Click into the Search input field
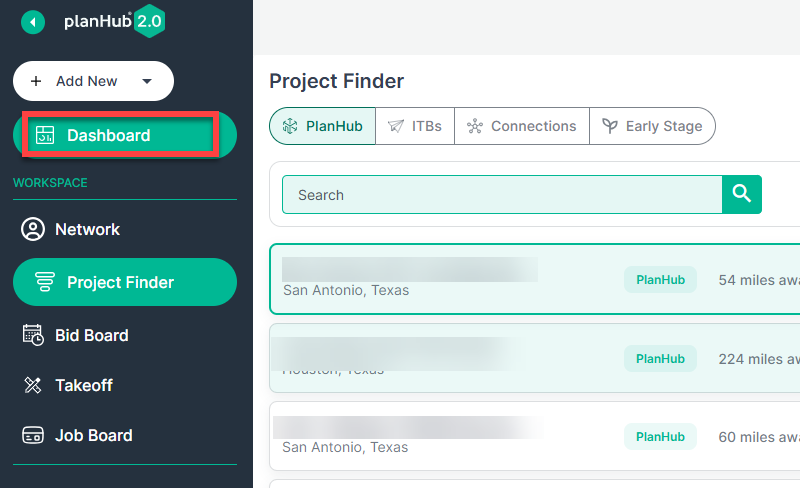 500,195
